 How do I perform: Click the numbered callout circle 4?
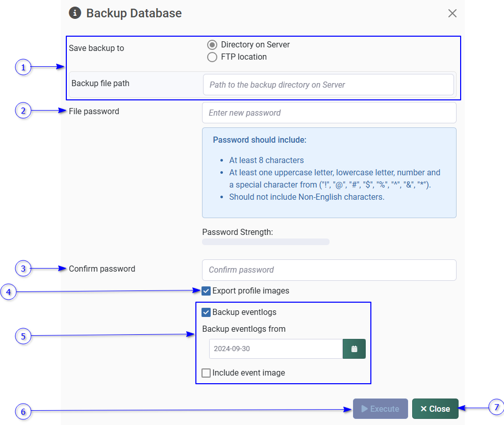click(x=9, y=293)
